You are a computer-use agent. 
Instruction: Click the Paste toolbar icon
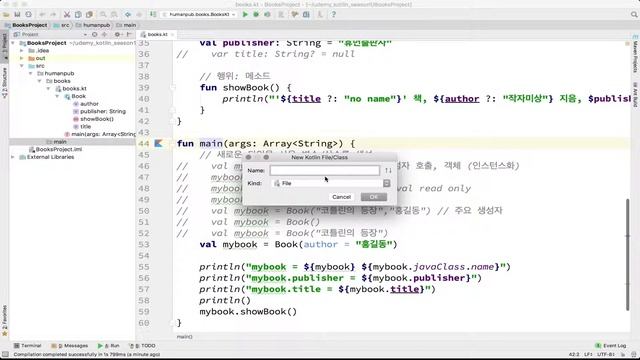pos(89,14)
